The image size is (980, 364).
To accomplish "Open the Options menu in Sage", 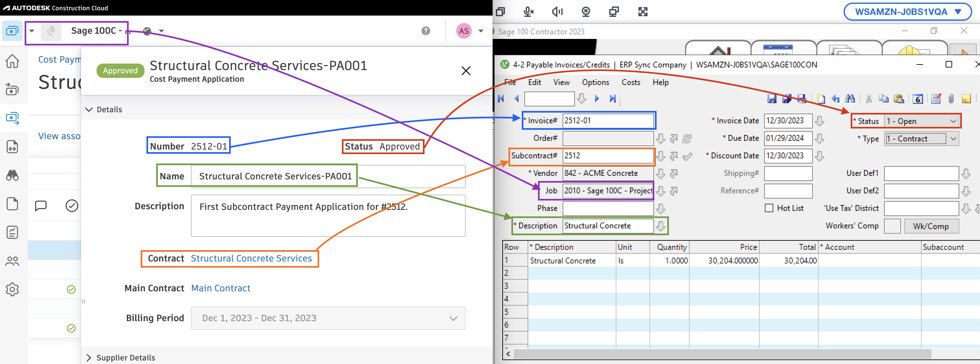I will [x=595, y=82].
